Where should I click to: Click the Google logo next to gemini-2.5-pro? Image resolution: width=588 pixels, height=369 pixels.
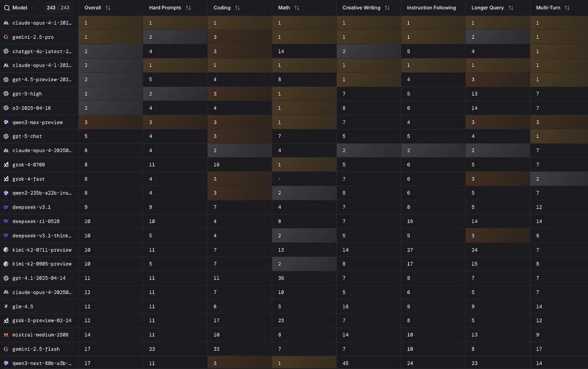tap(6, 37)
